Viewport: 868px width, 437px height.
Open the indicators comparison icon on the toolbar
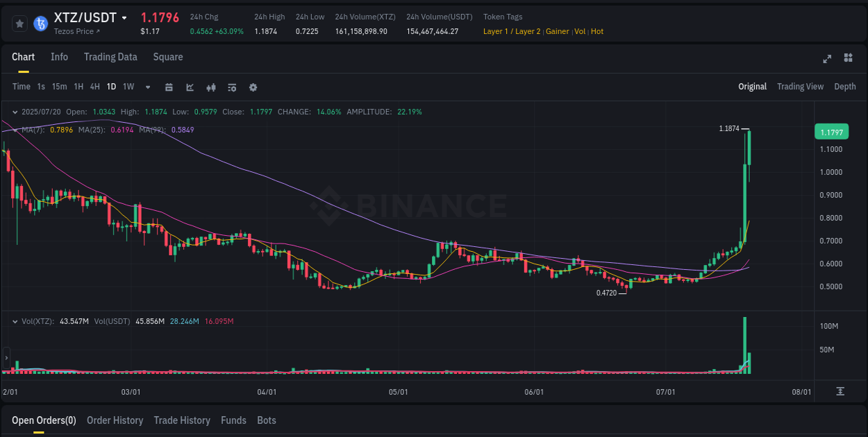point(210,87)
